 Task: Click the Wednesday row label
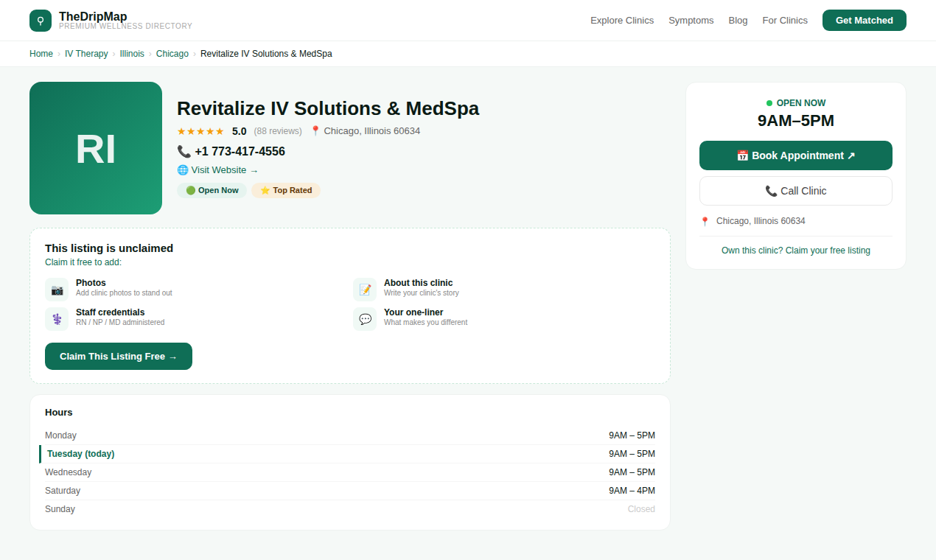[x=69, y=472]
